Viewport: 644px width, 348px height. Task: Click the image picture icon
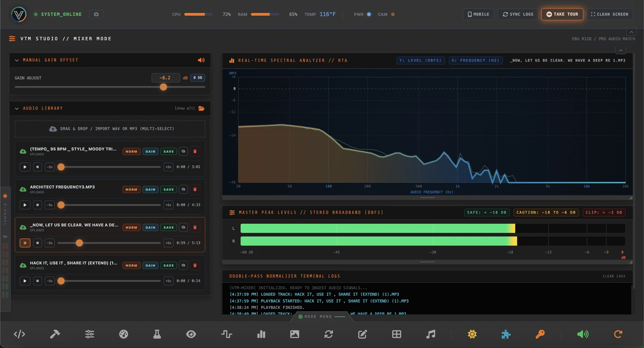click(295, 334)
